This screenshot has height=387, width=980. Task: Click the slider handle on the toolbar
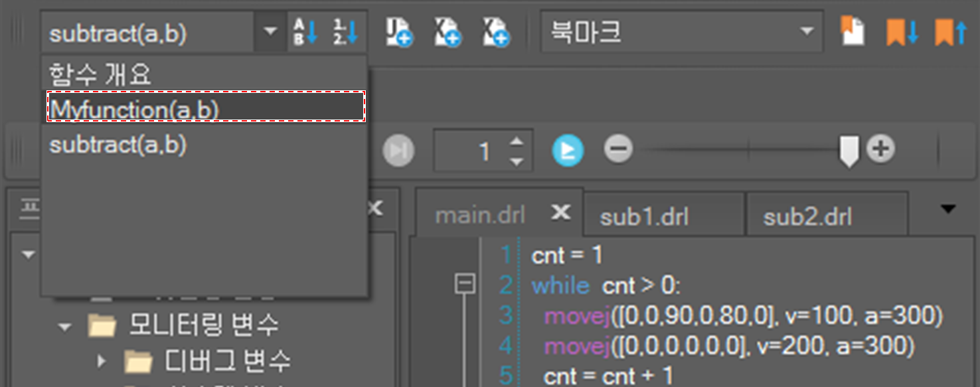pyautogui.click(x=849, y=151)
